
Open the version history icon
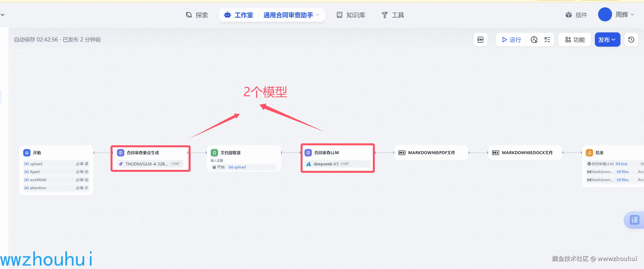631,40
